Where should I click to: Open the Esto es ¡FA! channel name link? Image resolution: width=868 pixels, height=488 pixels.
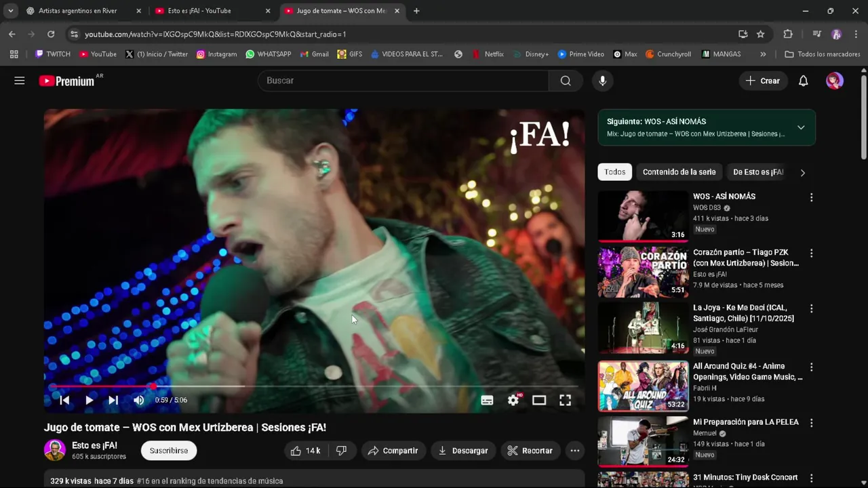pos(94,445)
